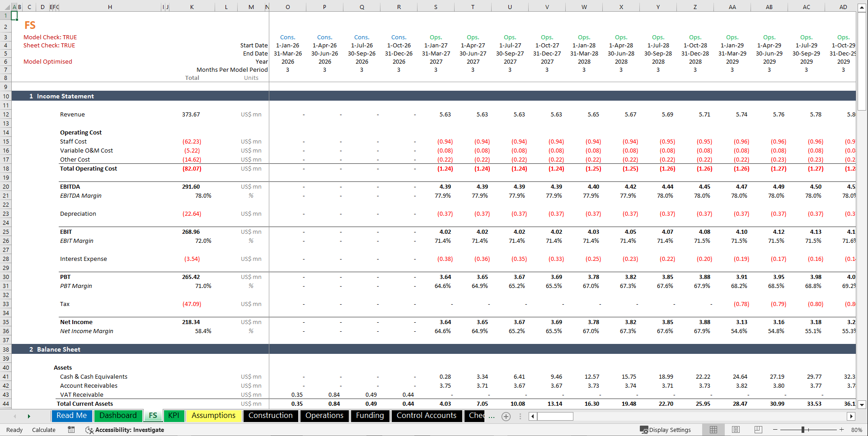Open the zoom dialog via 80% label
Image resolution: width=868 pixels, height=436 pixels.
tap(857, 429)
